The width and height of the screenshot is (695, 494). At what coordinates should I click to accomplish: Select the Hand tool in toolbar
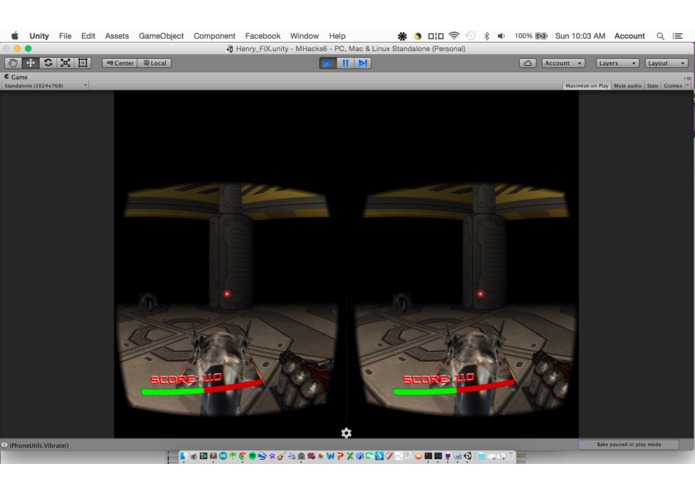tap(13, 63)
